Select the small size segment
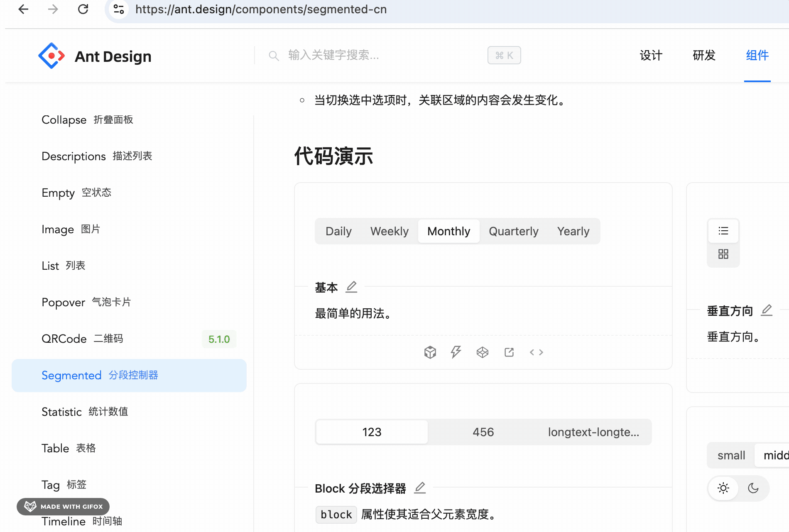Image resolution: width=789 pixels, height=532 pixels. pos(731,455)
